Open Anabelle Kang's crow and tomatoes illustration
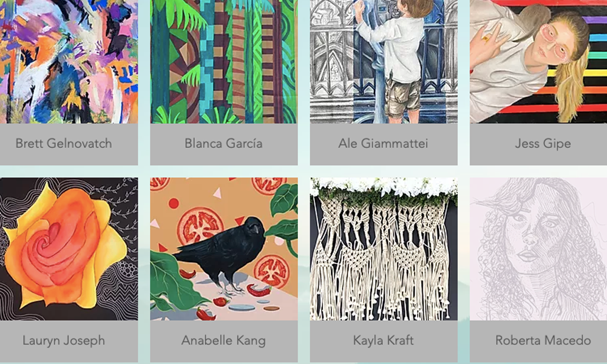 click(x=224, y=249)
